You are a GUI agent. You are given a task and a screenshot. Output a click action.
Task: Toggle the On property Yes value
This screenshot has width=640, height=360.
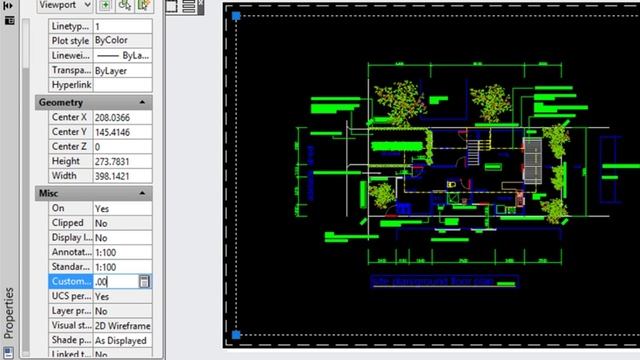[x=122, y=209]
